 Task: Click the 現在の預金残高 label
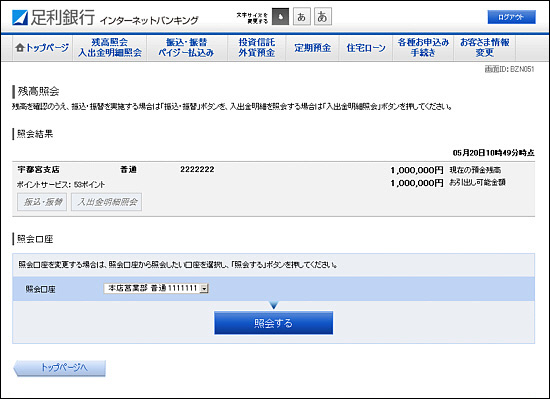(x=475, y=170)
